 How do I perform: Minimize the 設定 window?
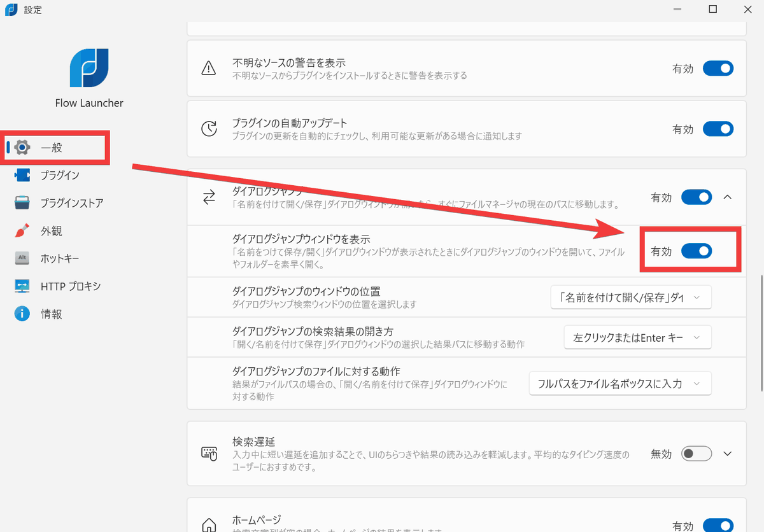[x=677, y=10]
